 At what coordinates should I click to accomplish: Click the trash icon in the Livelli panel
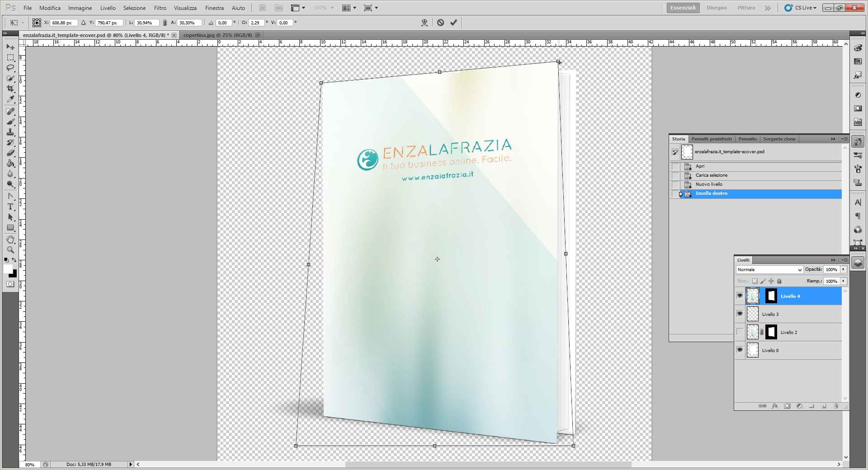836,406
